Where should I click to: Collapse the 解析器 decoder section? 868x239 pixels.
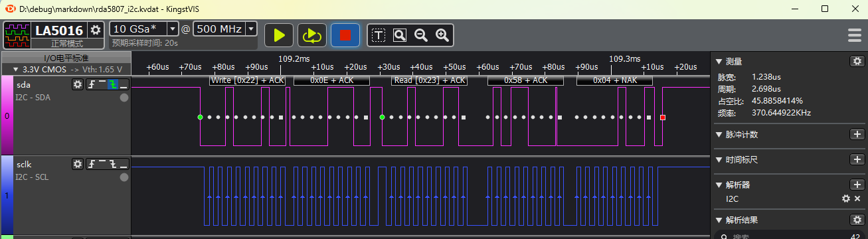[718, 185]
